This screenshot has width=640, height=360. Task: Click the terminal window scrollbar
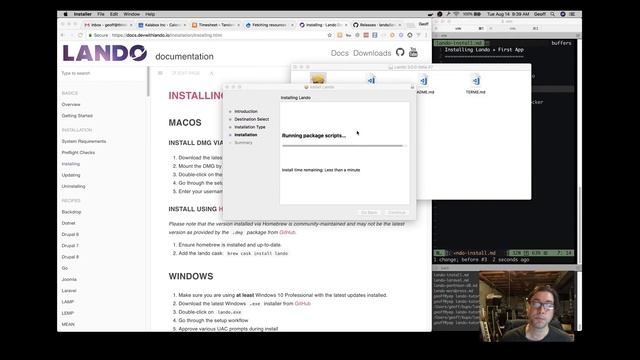point(580,224)
